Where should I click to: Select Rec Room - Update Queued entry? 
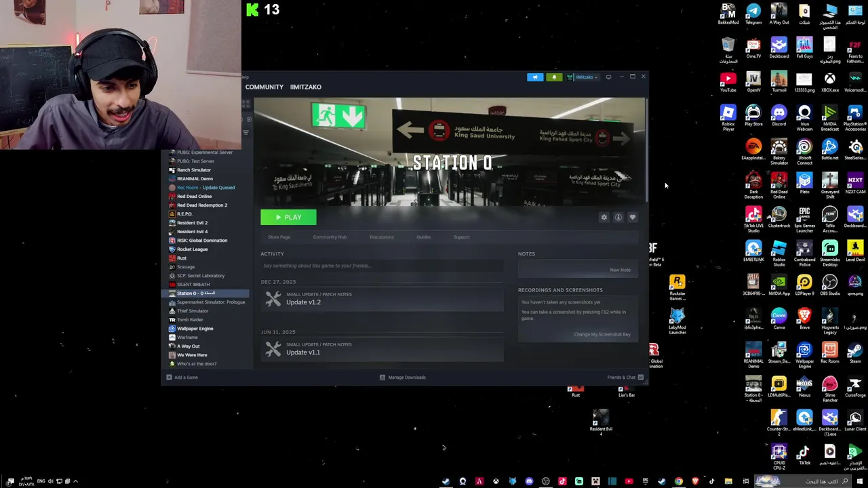[x=205, y=188]
